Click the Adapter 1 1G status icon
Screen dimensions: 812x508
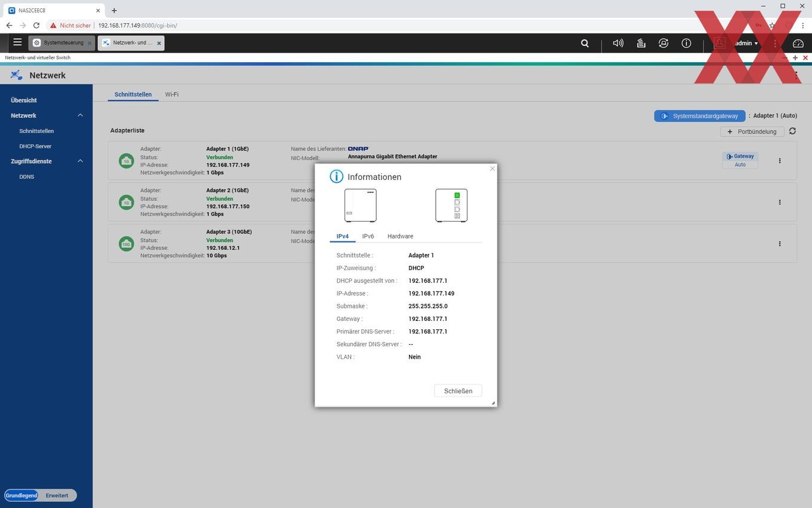(x=126, y=161)
